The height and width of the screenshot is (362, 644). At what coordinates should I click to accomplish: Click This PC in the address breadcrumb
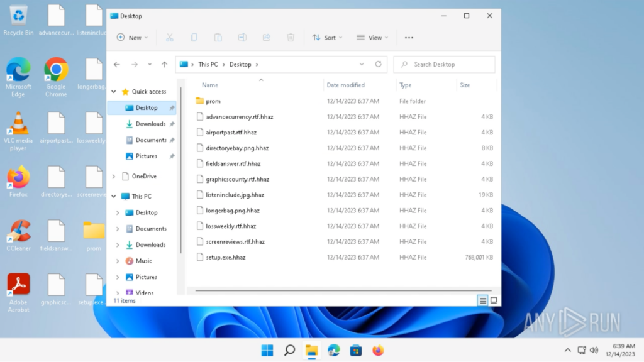click(208, 64)
